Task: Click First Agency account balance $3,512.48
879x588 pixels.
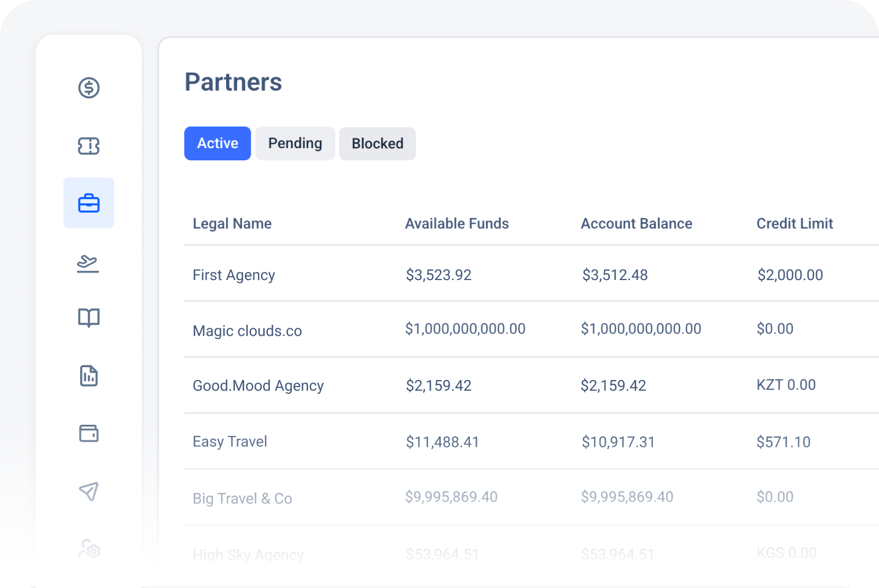Action: (x=615, y=275)
